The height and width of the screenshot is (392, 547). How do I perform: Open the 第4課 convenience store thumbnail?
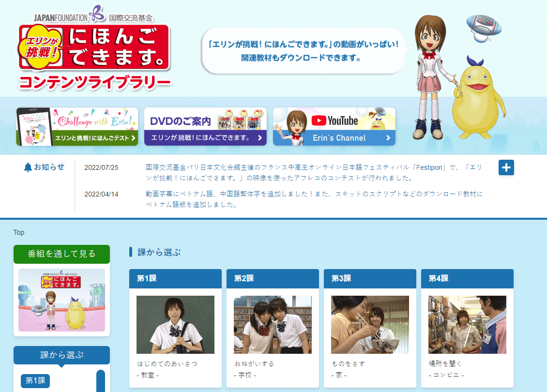pyautogui.click(x=468, y=325)
